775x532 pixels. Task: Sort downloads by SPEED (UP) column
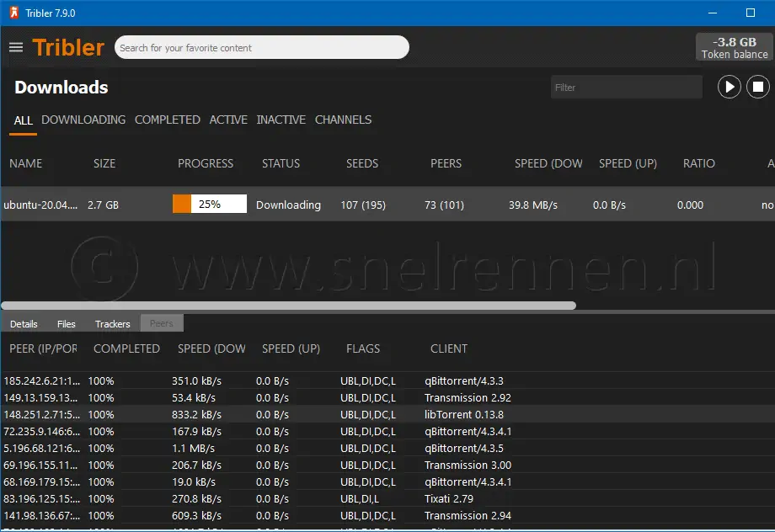[628, 163]
